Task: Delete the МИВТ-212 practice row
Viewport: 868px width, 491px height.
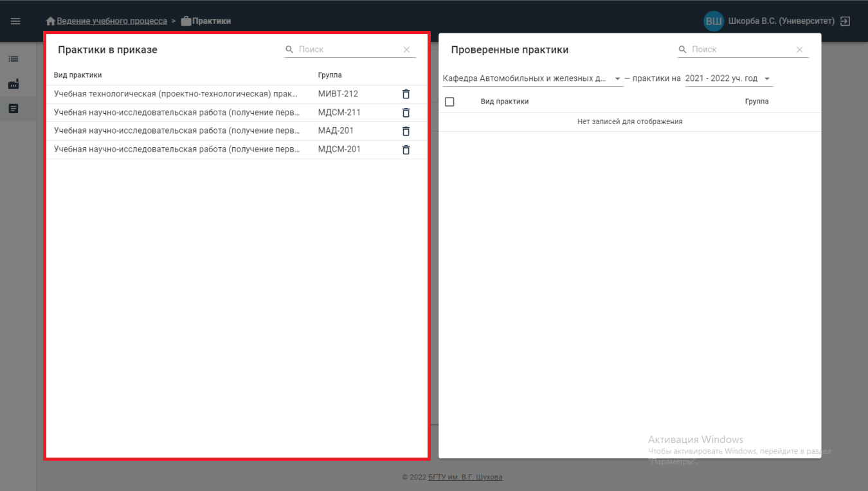Action: pyautogui.click(x=406, y=94)
